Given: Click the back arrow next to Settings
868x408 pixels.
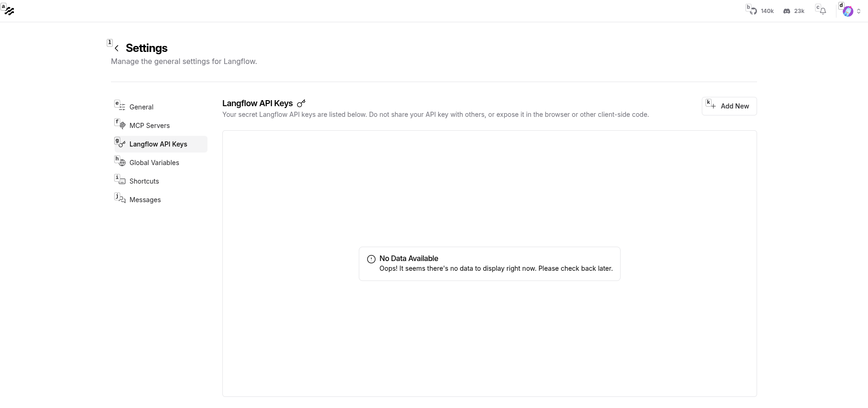Looking at the screenshot, I should [x=117, y=48].
